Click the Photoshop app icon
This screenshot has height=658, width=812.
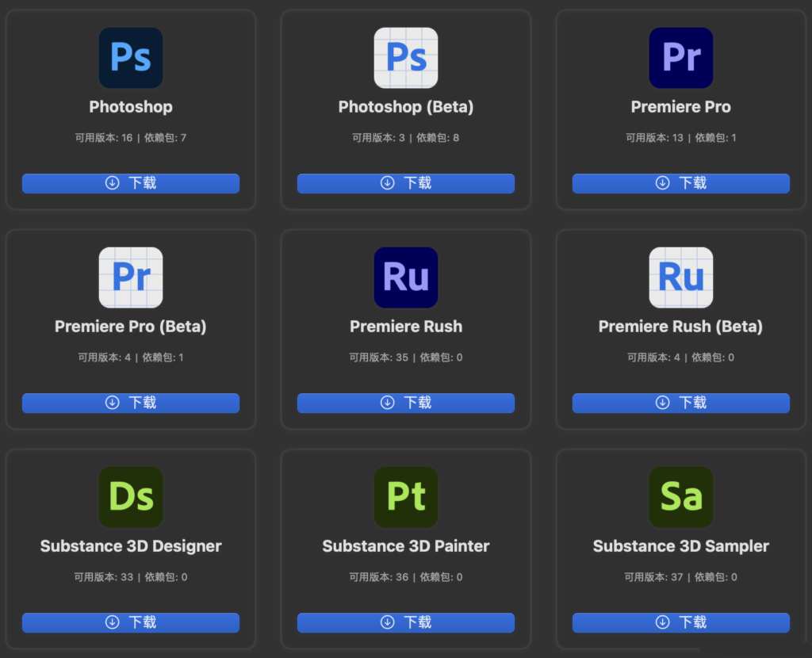pos(130,57)
